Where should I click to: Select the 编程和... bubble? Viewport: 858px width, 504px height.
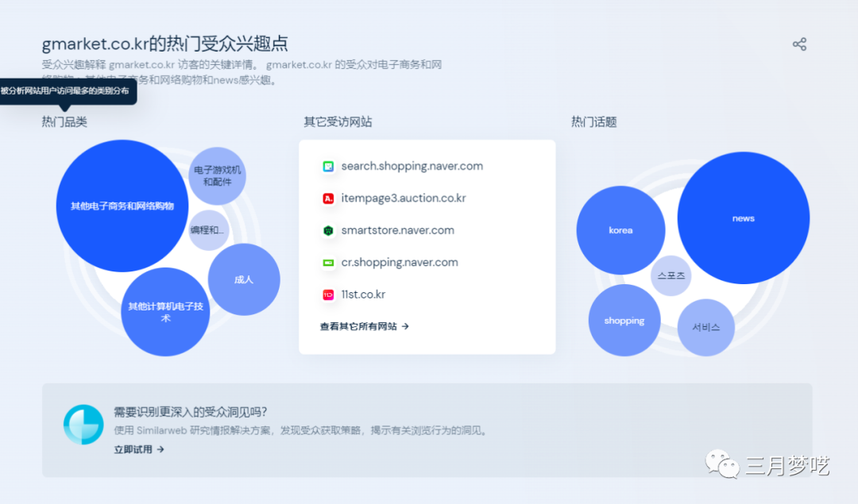coord(208,230)
